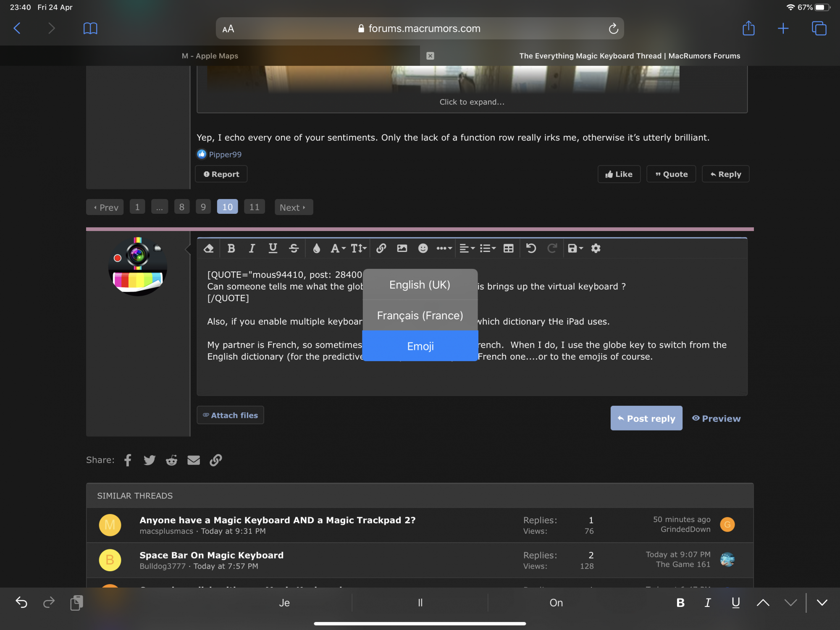The image size is (840, 630).
Task: Share thread via Reddit icon
Action: pyautogui.click(x=171, y=460)
